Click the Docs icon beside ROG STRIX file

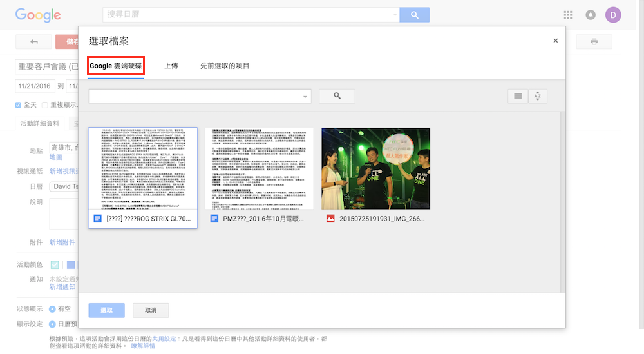(97, 219)
